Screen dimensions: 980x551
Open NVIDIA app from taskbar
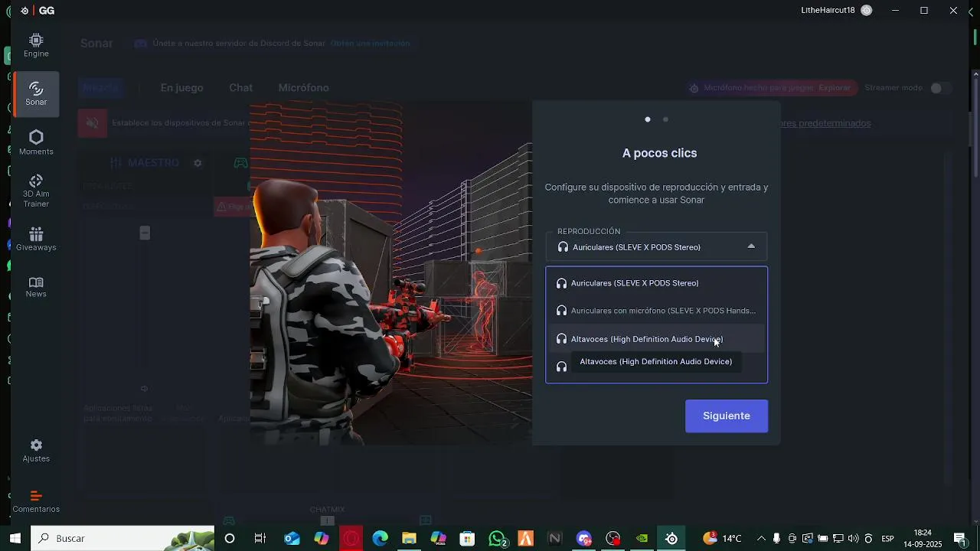(642, 538)
